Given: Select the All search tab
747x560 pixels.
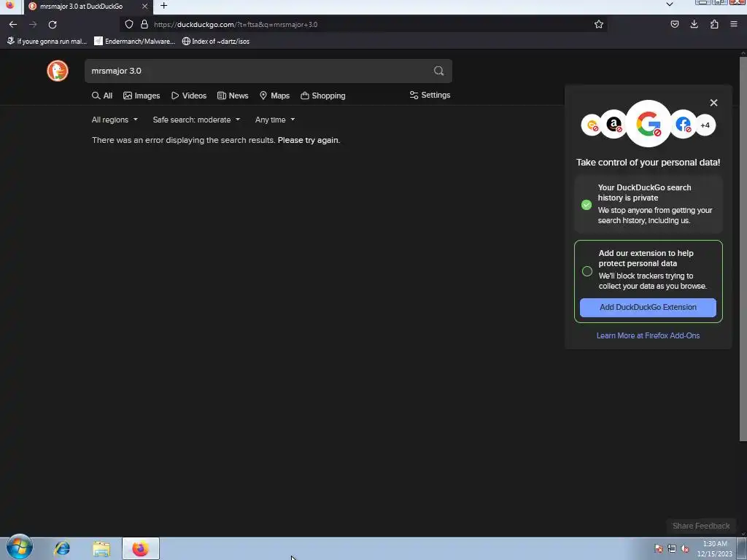Looking at the screenshot, I should (x=102, y=96).
